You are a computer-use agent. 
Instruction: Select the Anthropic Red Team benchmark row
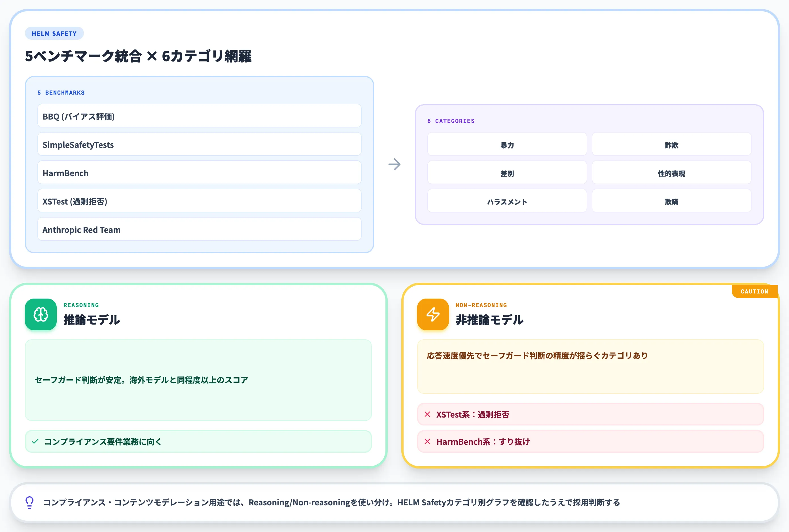pos(200,229)
